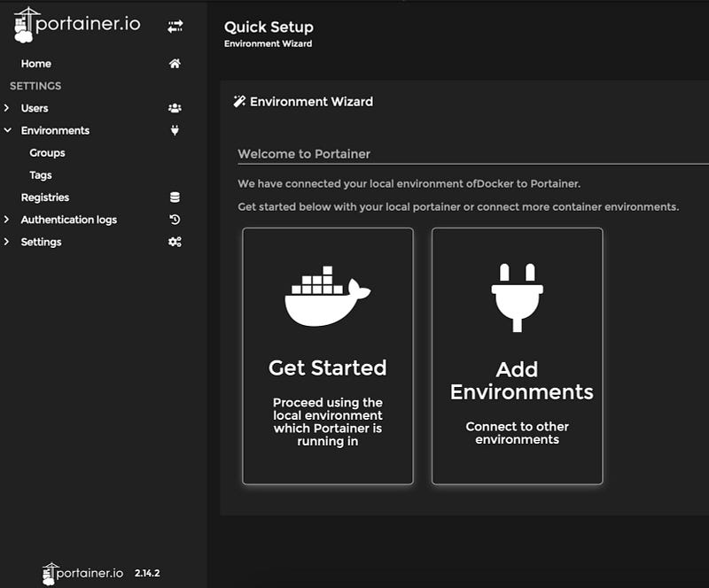Expand the Users section chevron
The image size is (709, 588).
coord(6,107)
